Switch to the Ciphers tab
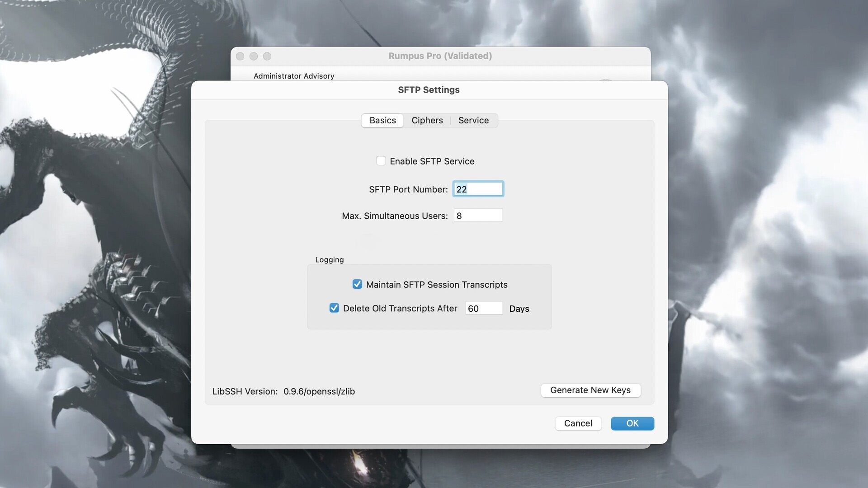 (427, 120)
